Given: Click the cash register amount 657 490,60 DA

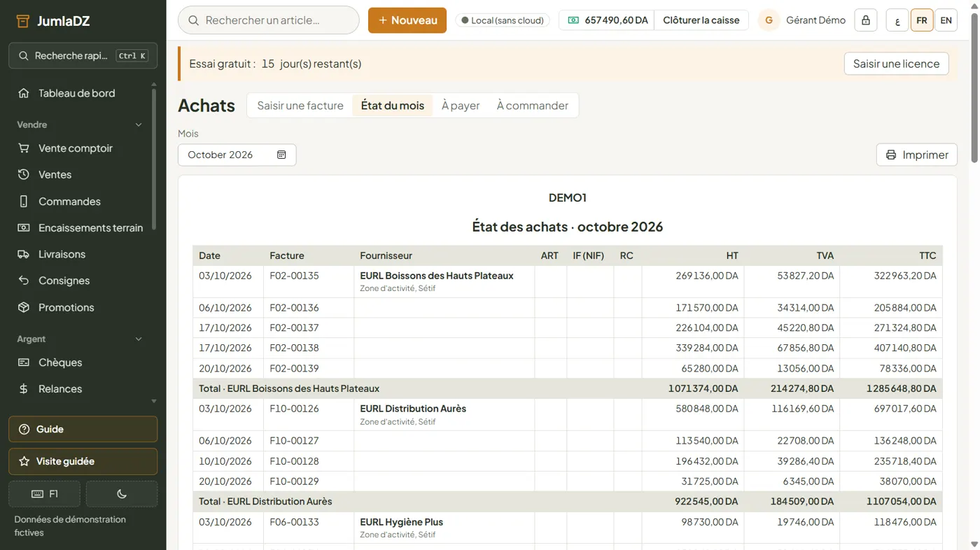Looking at the screenshot, I should pos(607,20).
